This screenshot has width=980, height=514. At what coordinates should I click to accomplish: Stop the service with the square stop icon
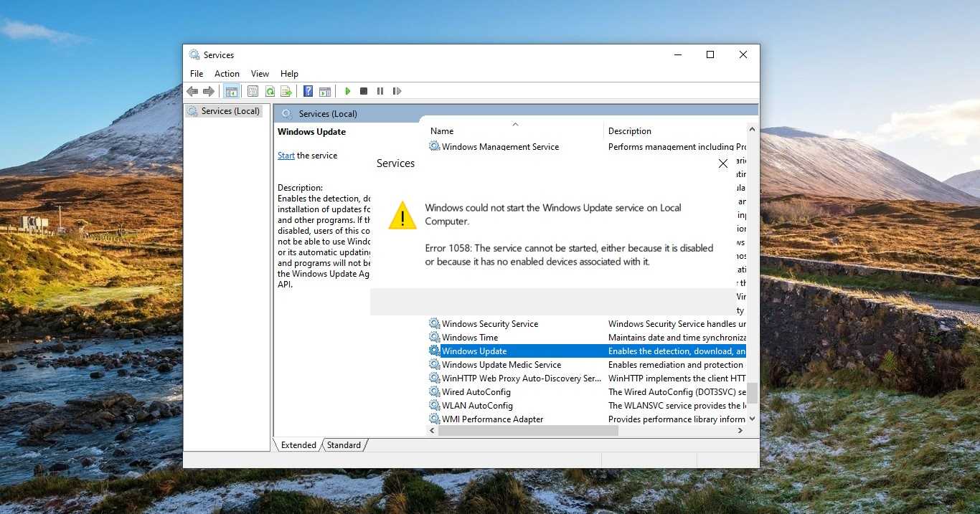coord(364,91)
